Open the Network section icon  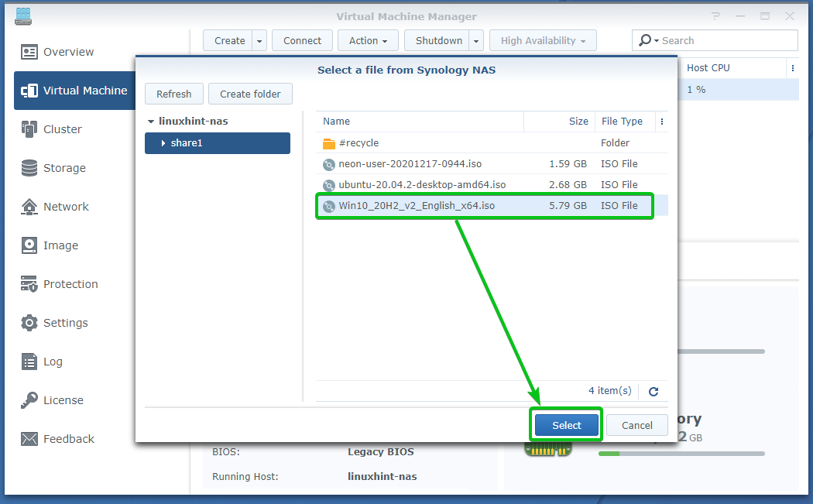pos(29,207)
